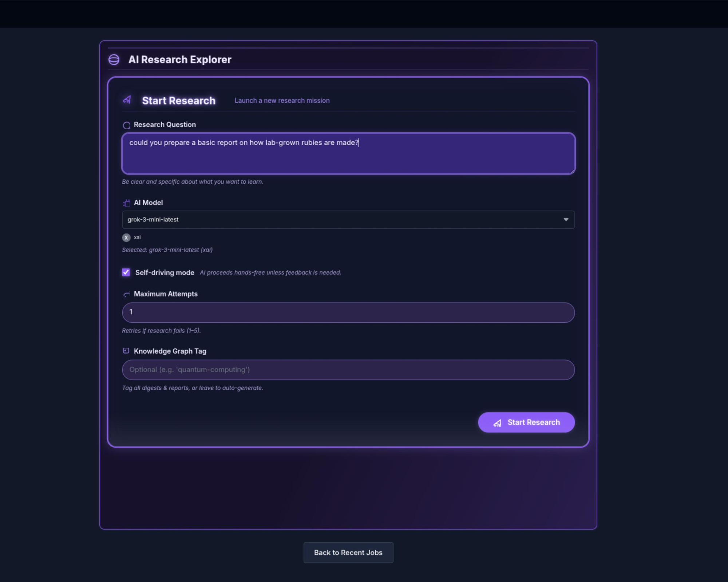Click the Maximum Attempts retry icon
This screenshot has width=728, height=582.
click(x=126, y=294)
